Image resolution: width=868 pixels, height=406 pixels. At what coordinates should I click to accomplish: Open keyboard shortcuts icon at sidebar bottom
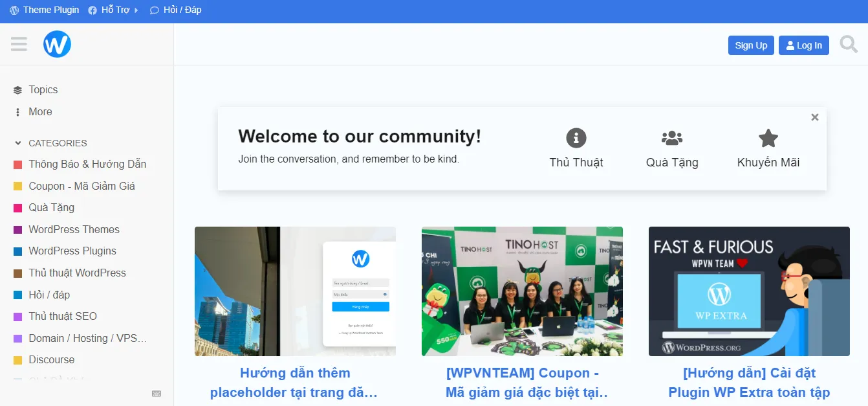coord(157,393)
